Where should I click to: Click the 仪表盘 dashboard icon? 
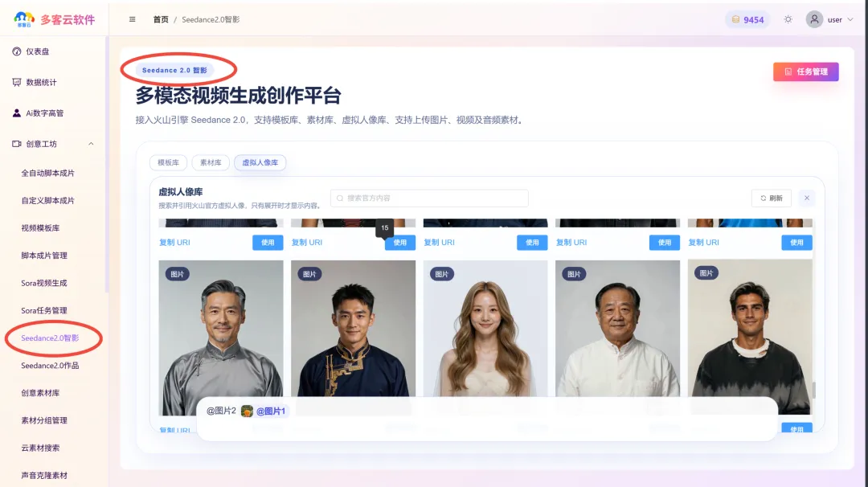tap(17, 51)
